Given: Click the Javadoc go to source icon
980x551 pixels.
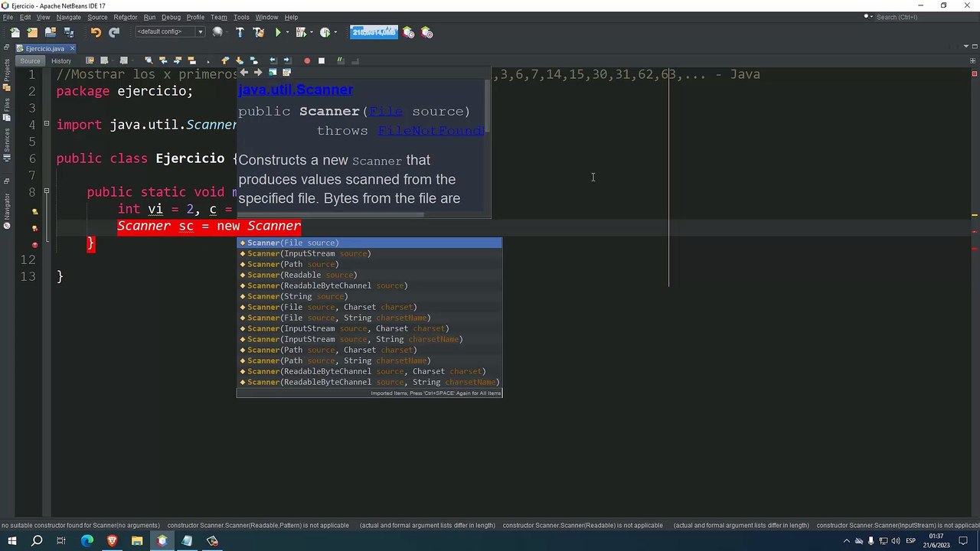Looking at the screenshot, I should point(286,73).
